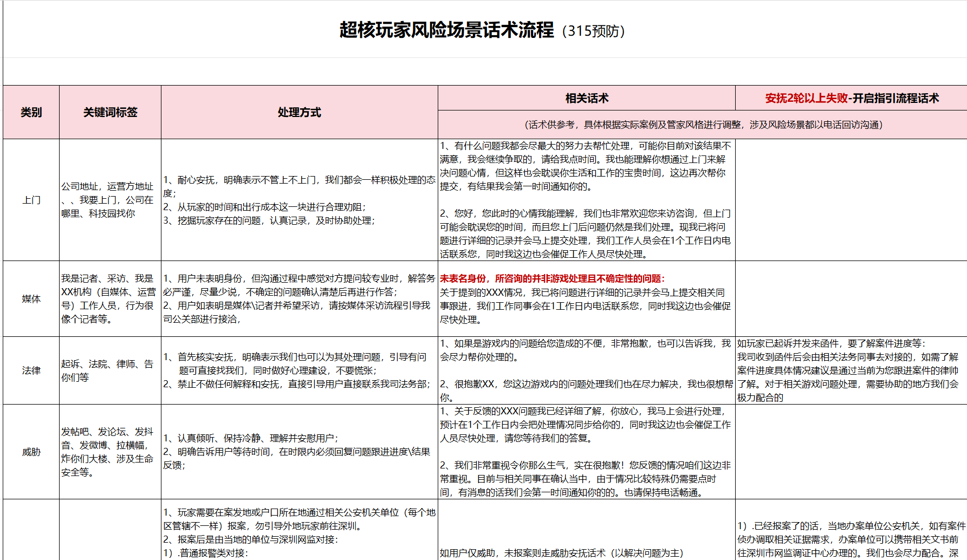Select the title cell 超核玩家风险场景话术流程
The image size is (967, 560).
(485, 30)
